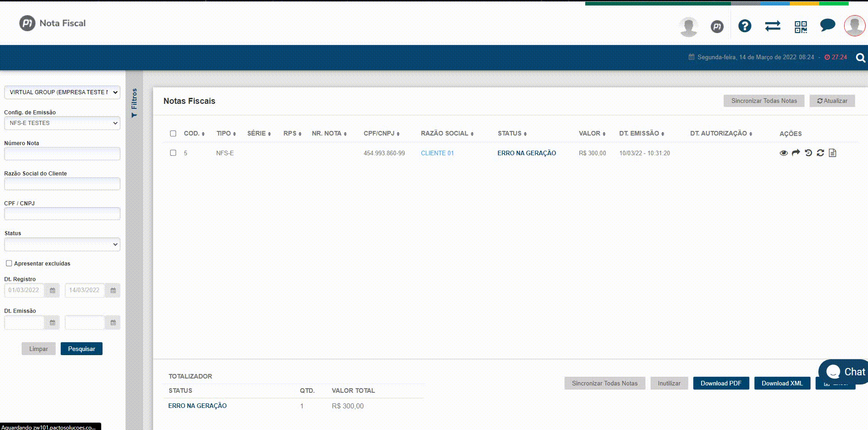Click the question mark help icon
Screen dimensions: 868x430
coord(744,26)
